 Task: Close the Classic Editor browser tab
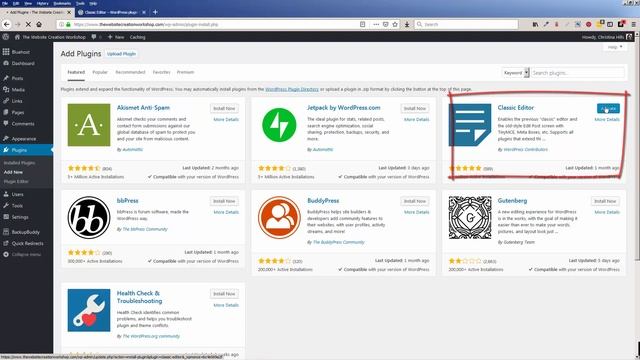[x=144, y=12]
